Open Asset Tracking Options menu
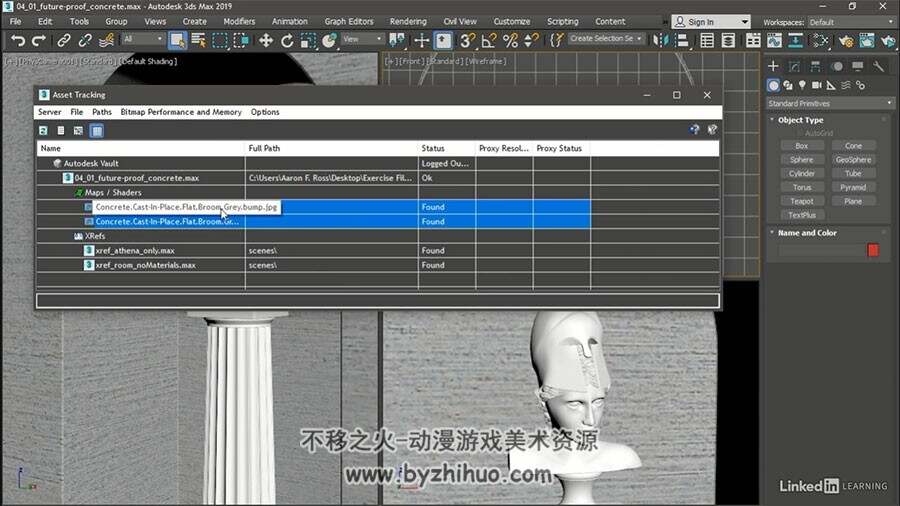The height and width of the screenshot is (506, 900). click(x=265, y=112)
